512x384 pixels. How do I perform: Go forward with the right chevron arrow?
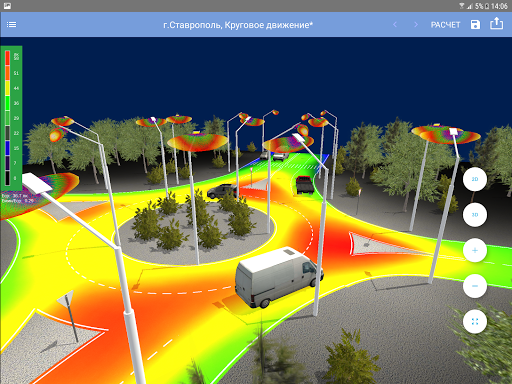(x=416, y=25)
